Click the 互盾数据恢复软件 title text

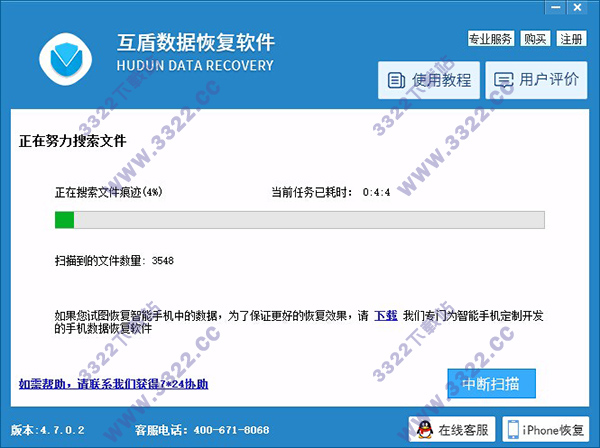[196, 42]
